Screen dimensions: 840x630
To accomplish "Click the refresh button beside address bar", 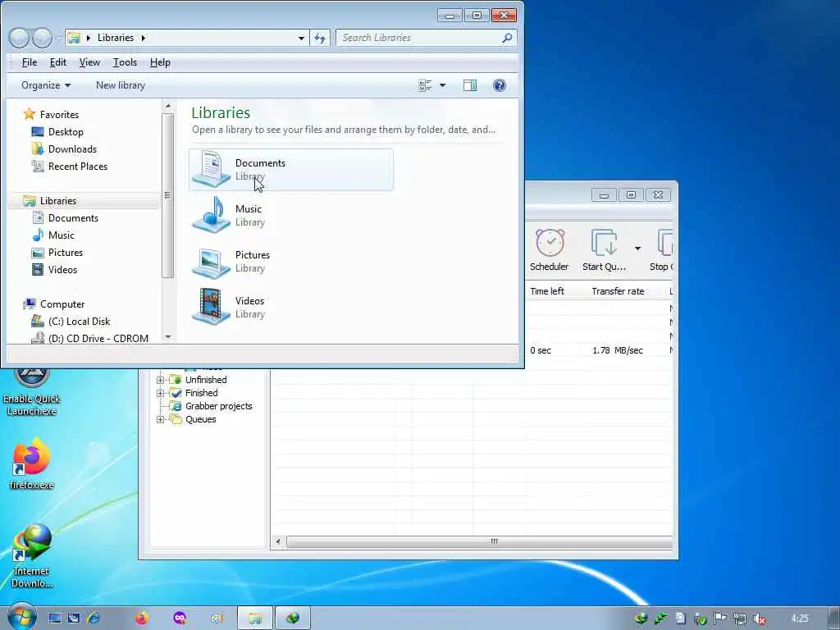I will point(320,38).
